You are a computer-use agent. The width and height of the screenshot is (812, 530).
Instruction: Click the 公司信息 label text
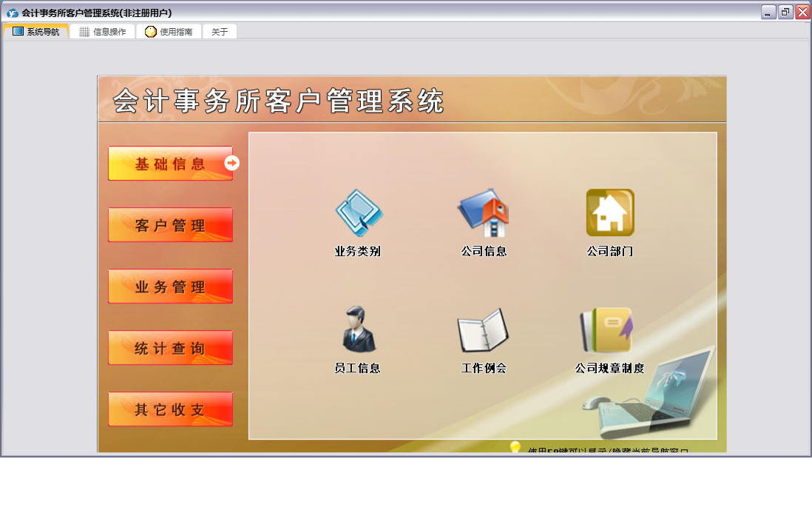[x=484, y=252]
